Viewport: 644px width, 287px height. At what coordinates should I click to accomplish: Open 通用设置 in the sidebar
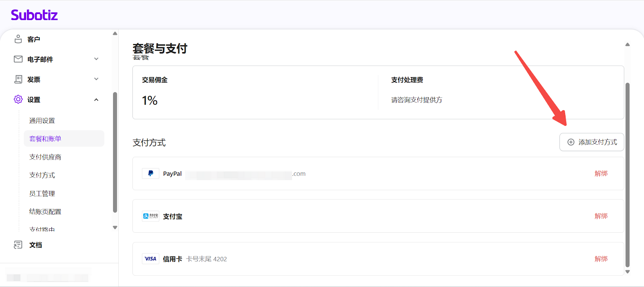coord(42,121)
